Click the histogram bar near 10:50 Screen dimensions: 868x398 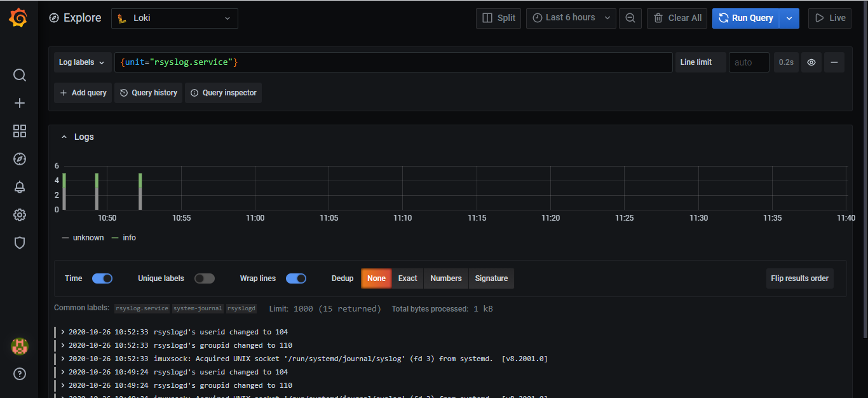pyautogui.click(x=97, y=191)
